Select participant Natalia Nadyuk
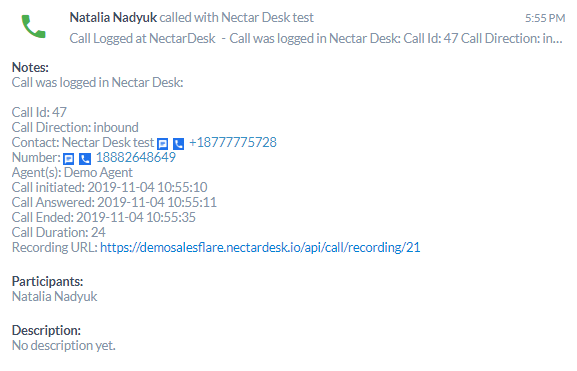 pyautogui.click(x=54, y=296)
